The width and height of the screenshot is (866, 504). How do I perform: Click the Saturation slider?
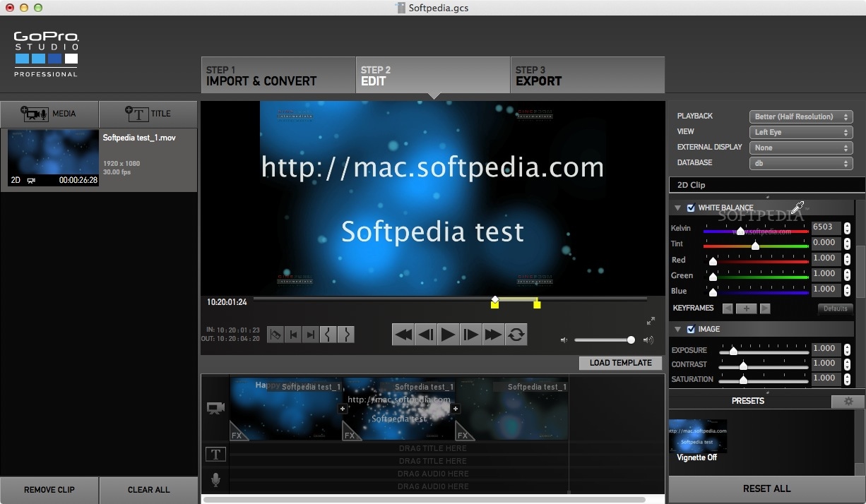click(x=764, y=381)
